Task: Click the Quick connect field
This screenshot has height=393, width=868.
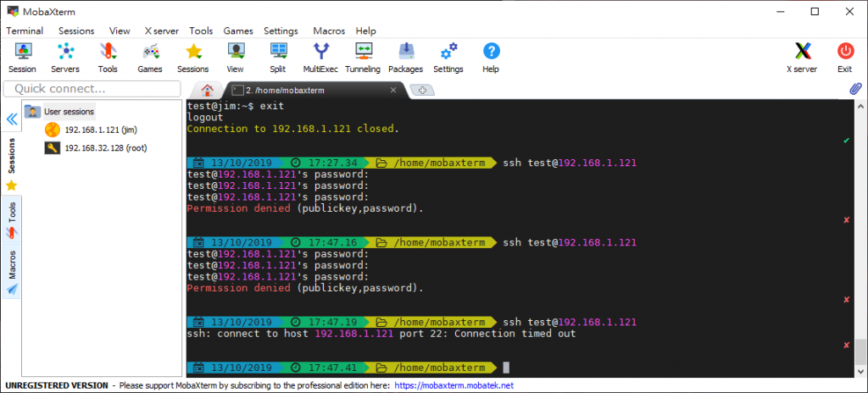Action: 92,89
